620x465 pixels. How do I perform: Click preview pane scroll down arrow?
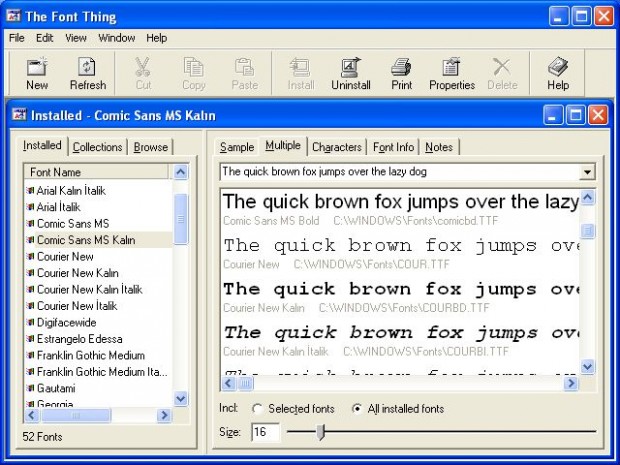[x=588, y=367]
